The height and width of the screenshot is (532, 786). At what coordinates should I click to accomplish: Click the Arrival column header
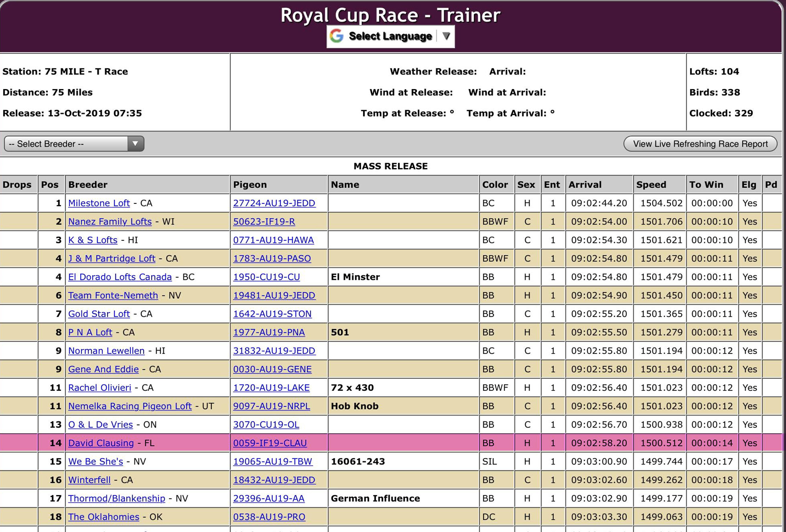pos(585,185)
